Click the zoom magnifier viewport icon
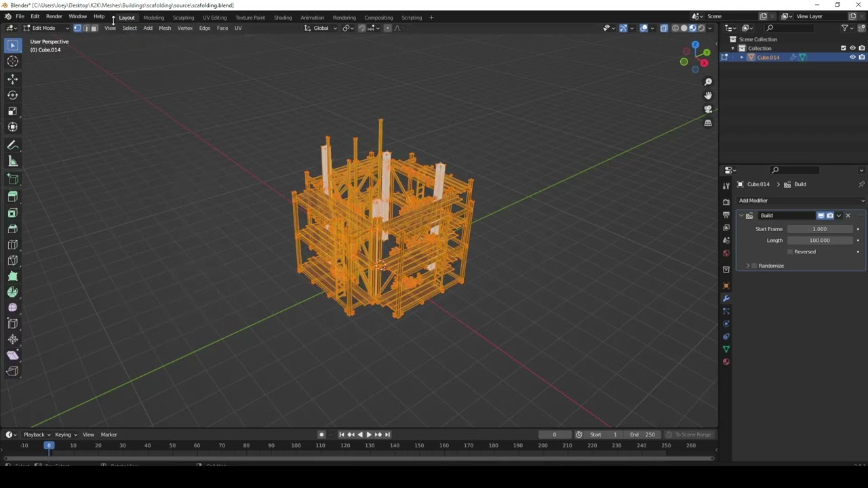This screenshot has height=488, width=868. [708, 82]
